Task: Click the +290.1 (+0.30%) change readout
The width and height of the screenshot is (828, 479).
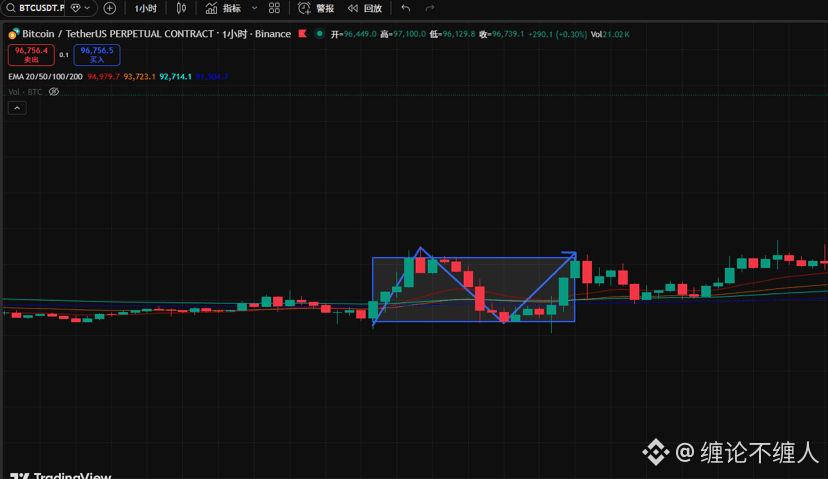Action: [557, 34]
